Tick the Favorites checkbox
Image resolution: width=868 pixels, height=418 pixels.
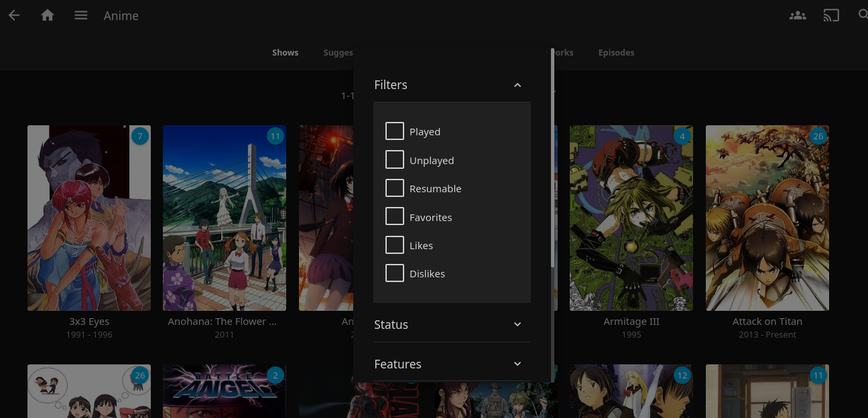click(x=395, y=217)
